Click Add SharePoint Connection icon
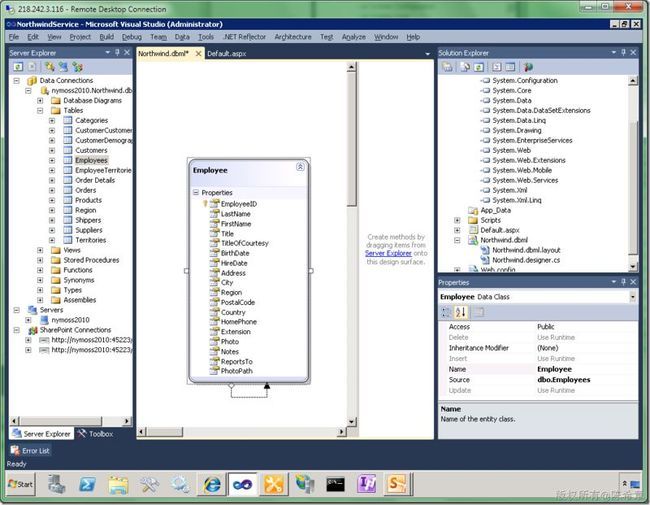 (78, 66)
